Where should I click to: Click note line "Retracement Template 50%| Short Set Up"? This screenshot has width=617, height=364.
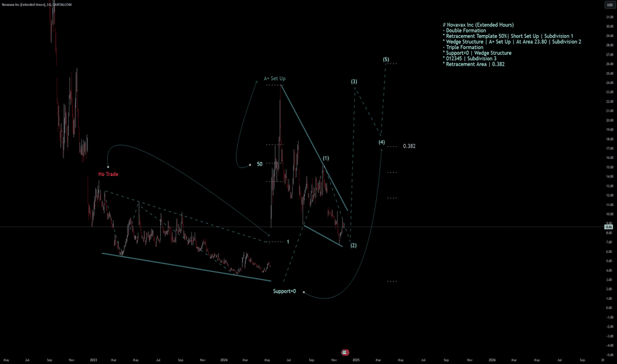tap(493, 36)
